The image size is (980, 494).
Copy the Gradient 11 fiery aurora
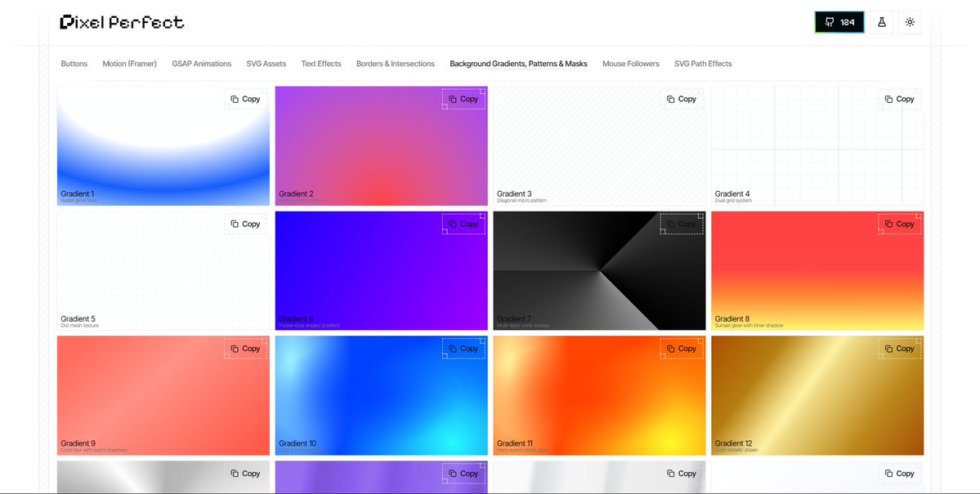click(x=681, y=349)
